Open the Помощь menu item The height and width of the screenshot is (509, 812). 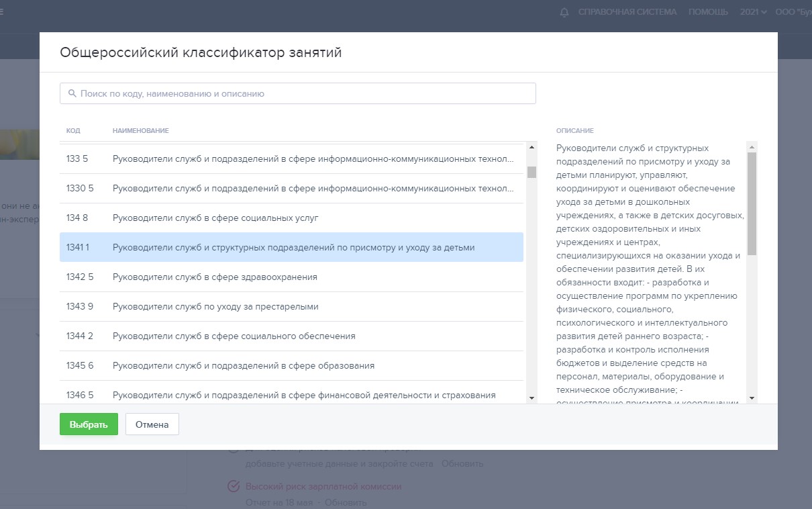(x=707, y=12)
